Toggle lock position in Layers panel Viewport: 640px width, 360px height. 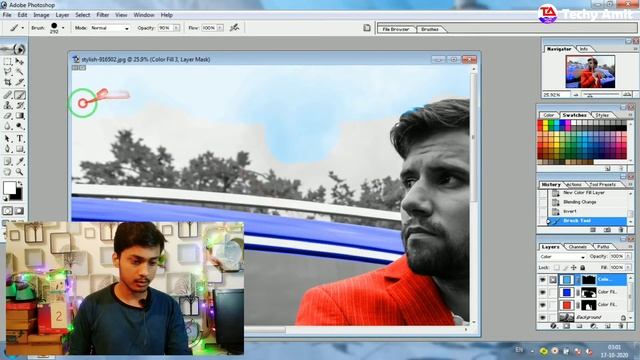[x=573, y=268]
